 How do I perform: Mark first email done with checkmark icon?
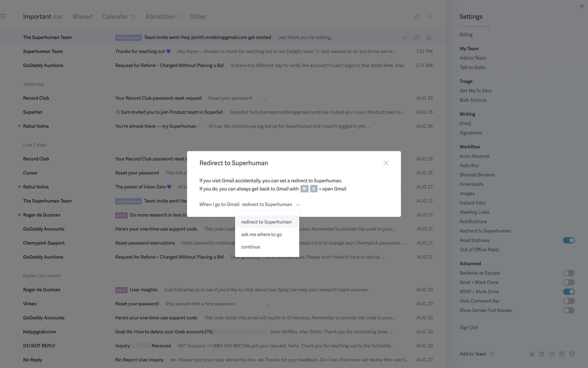point(405,37)
